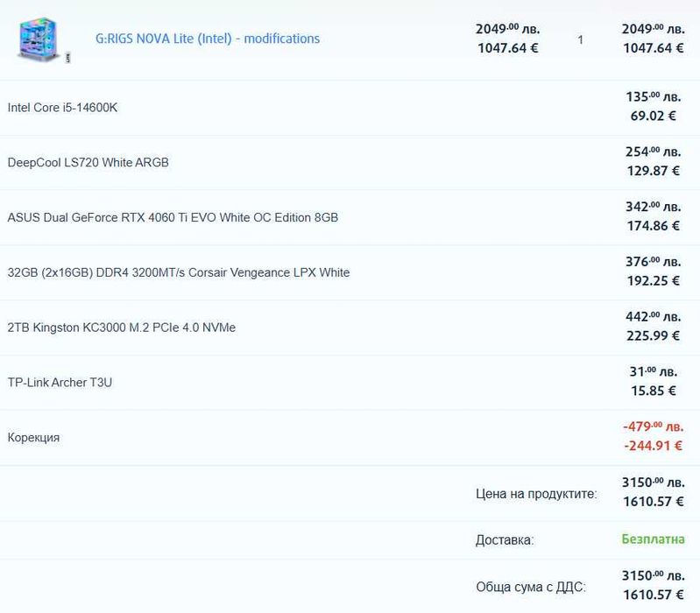The height and width of the screenshot is (613, 700).
Task: Click the 342.00 лв. RTX 4060 Ti price
Action: (653, 207)
